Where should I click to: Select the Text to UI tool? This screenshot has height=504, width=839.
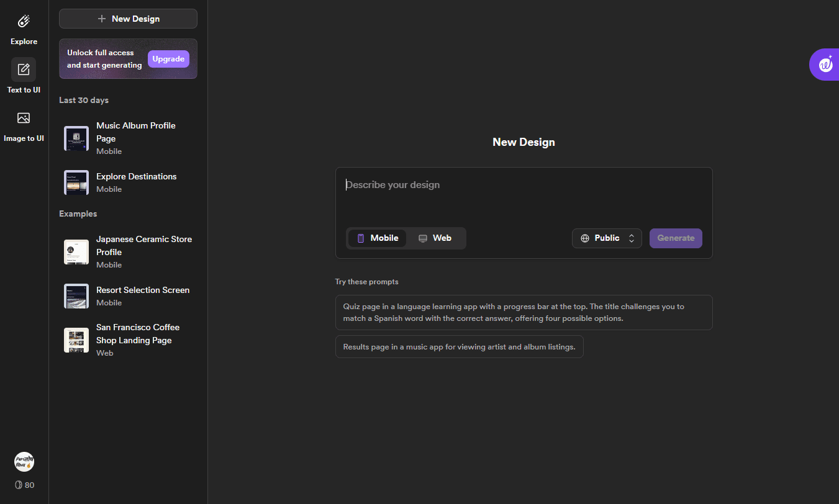tap(23, 74)
